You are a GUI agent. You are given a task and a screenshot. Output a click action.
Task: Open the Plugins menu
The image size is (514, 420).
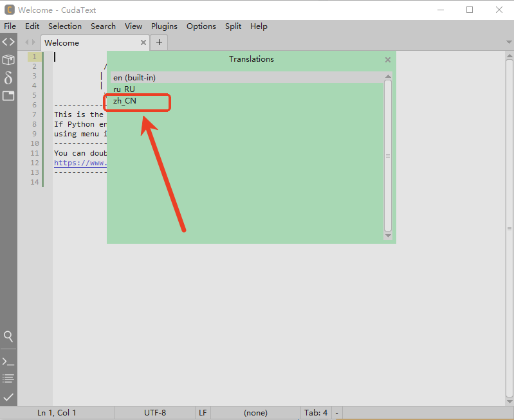click(x=164, y=26)
